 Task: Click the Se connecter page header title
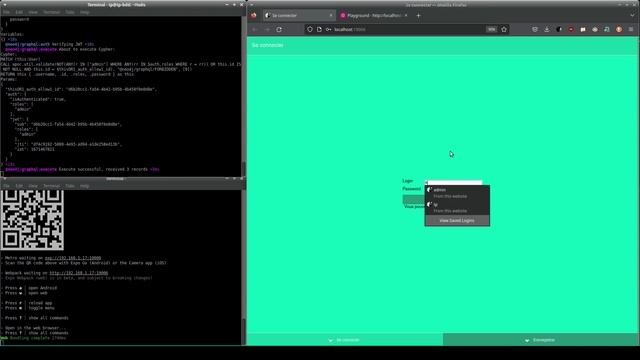tap(267, 45)
